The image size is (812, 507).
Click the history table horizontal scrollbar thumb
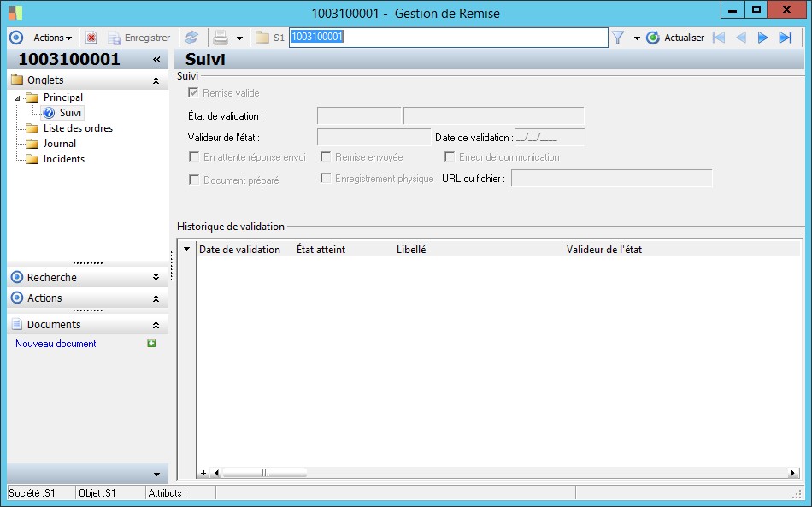point(264,473)
